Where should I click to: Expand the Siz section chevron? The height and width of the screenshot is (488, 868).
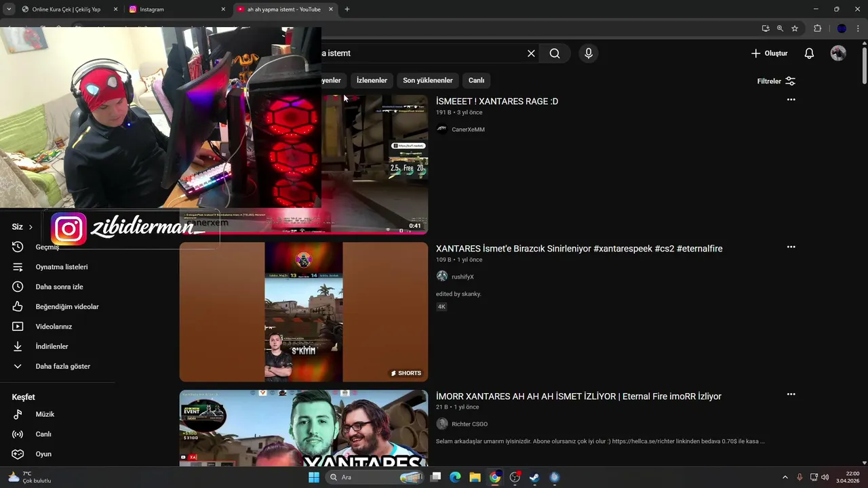point(31,227)
